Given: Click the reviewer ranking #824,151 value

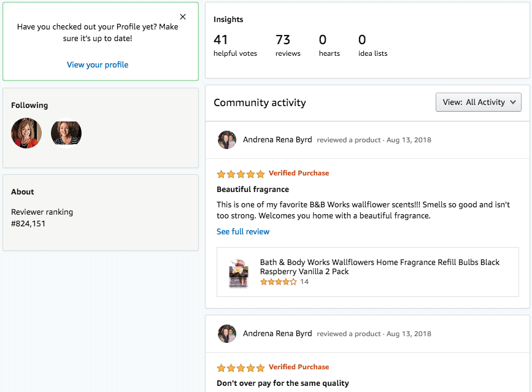Looking at the screenshot, I should coord(28,224).
